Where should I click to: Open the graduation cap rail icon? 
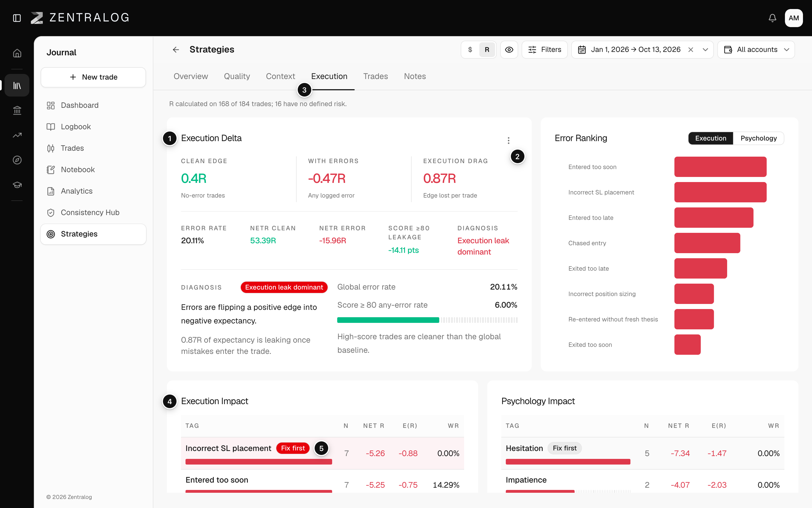(17, 185)
